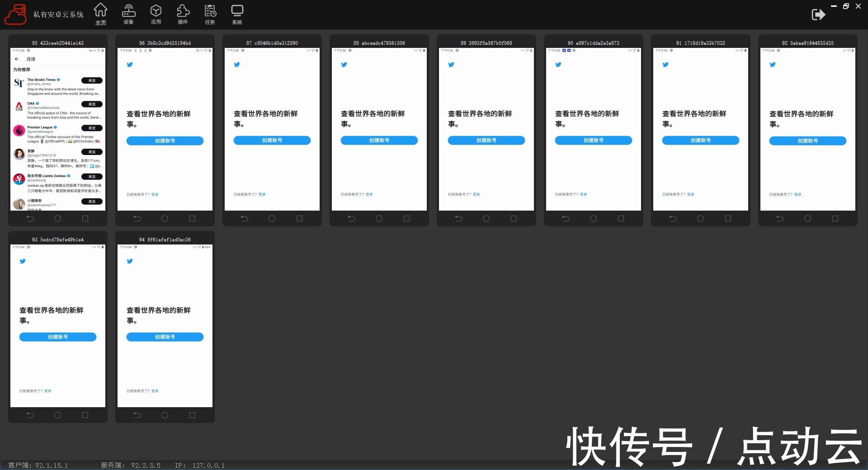
Task: Click home circle icon under device 90
Action: (593, 219)
